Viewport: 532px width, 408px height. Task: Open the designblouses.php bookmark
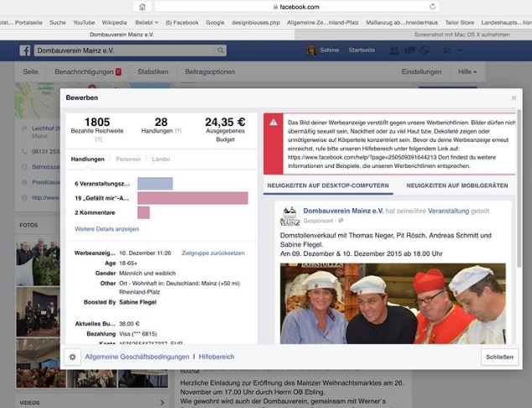(256, 23)
